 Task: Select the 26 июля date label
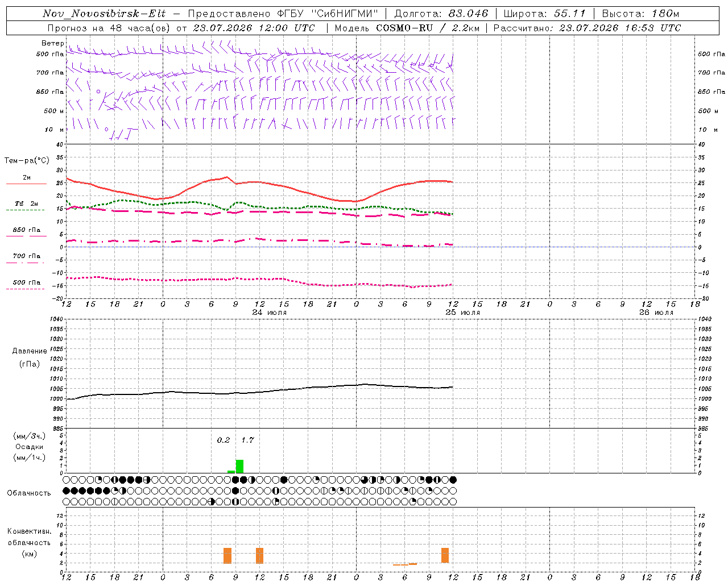click(656, 312)
